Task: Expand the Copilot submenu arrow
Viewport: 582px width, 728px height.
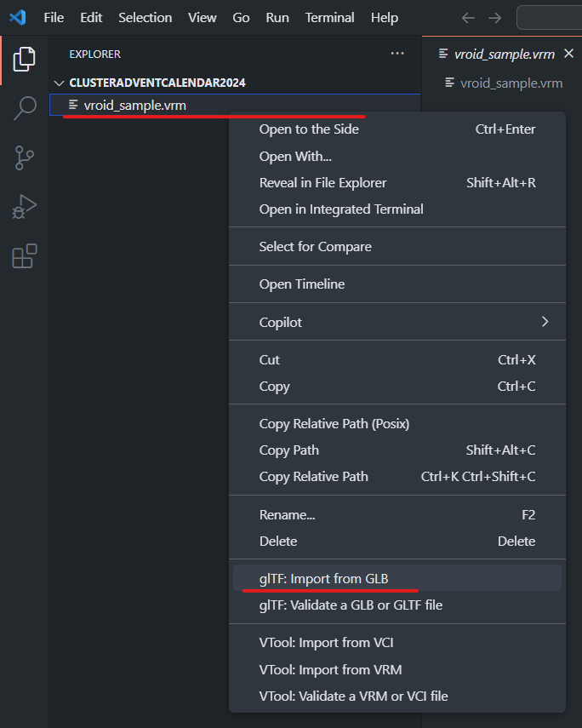Action: (545, 322)
